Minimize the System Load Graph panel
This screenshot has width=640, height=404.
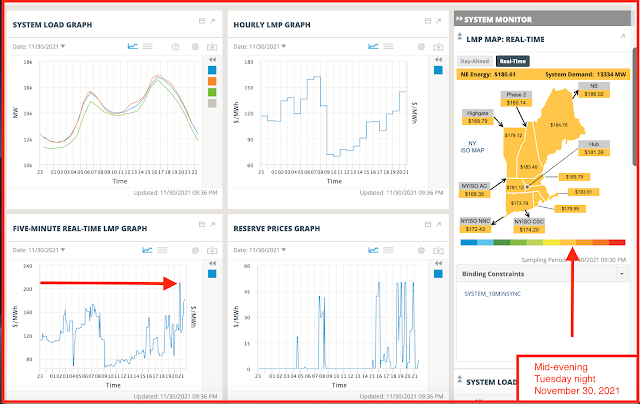point(202,21)
